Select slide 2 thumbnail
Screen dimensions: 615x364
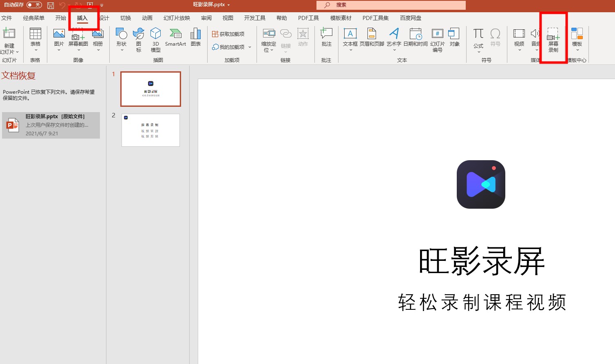pyautogui.click(x=150, y=130)
